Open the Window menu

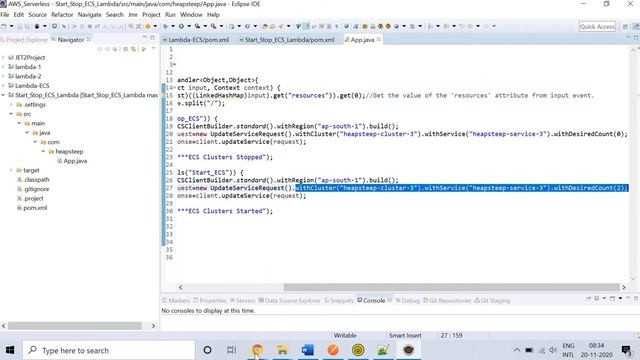[x=191, y=15]
